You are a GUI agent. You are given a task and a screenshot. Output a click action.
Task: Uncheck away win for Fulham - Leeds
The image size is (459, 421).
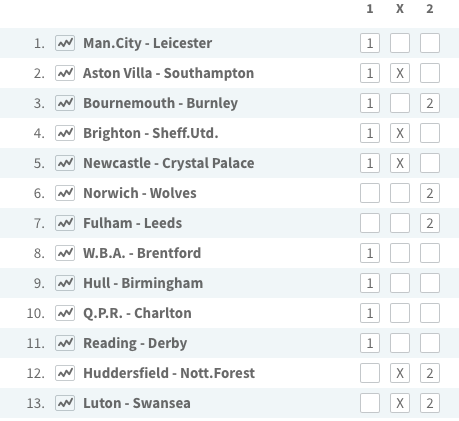[430, 223]
